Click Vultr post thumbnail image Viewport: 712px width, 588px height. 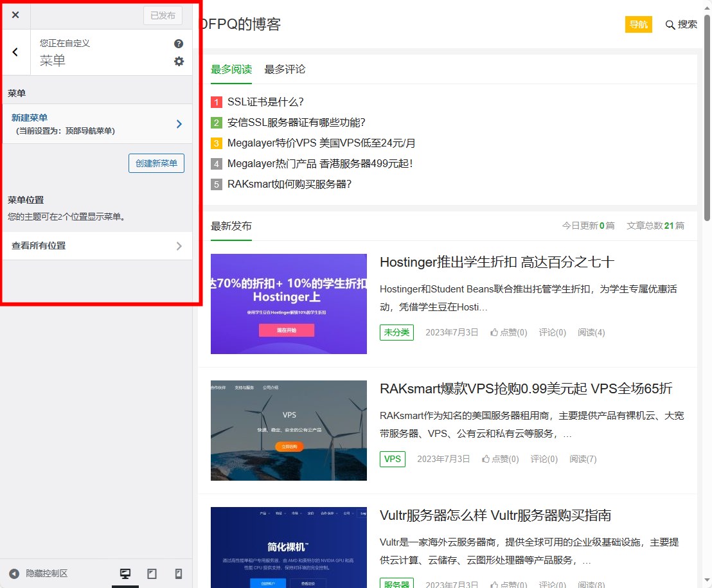(x=289, y=547)
